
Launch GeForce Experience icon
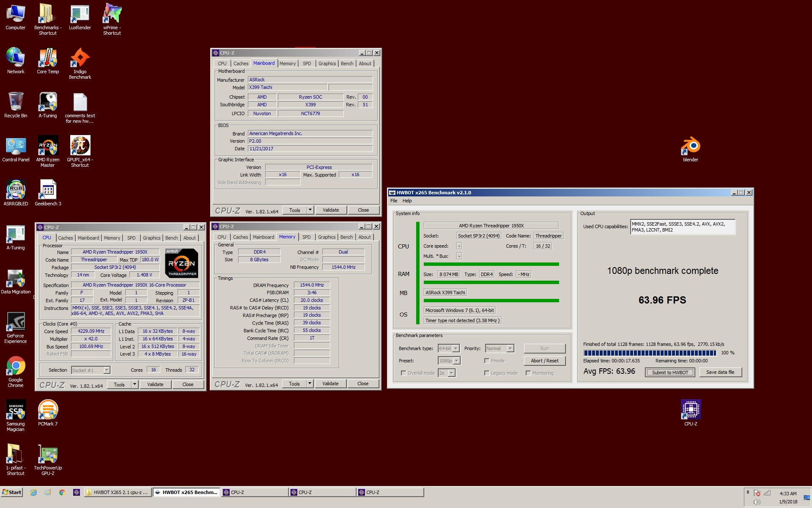16,327
